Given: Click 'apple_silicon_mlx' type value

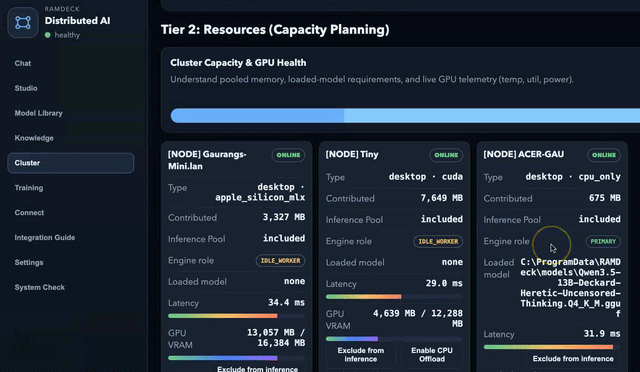Looking at the screenshot, I should [x=260, y=197].
